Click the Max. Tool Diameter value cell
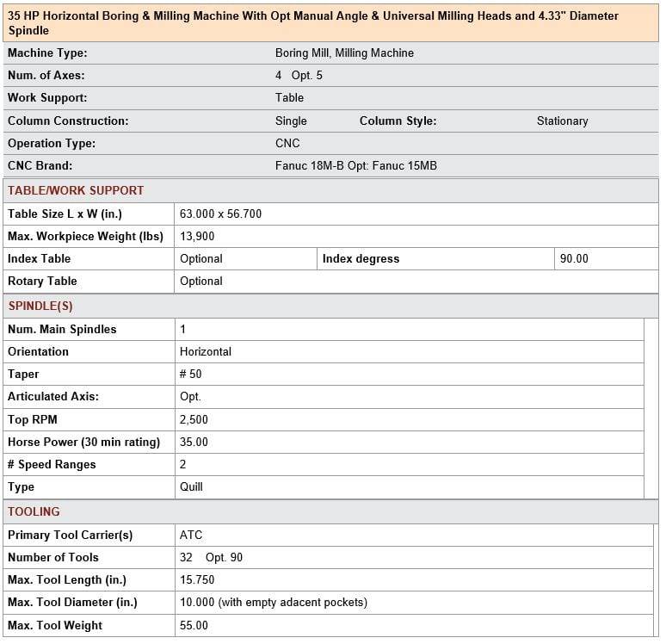The image size is (666, 644). coord(274,603)
